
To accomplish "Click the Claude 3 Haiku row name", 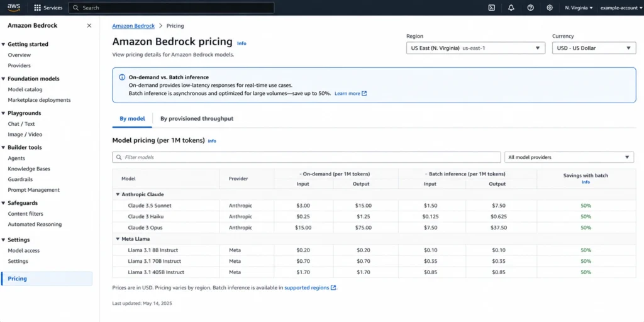I will (x=145, y=217).
